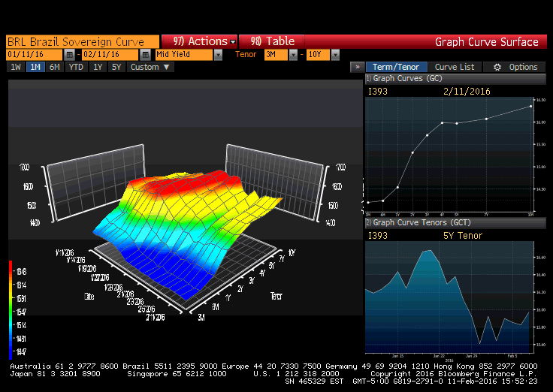Click the 10Y end tenor field

318,55
